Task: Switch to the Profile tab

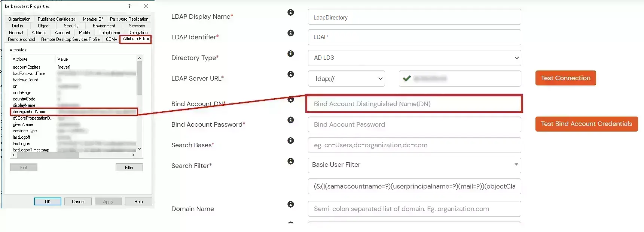Action: pos(85,33)
